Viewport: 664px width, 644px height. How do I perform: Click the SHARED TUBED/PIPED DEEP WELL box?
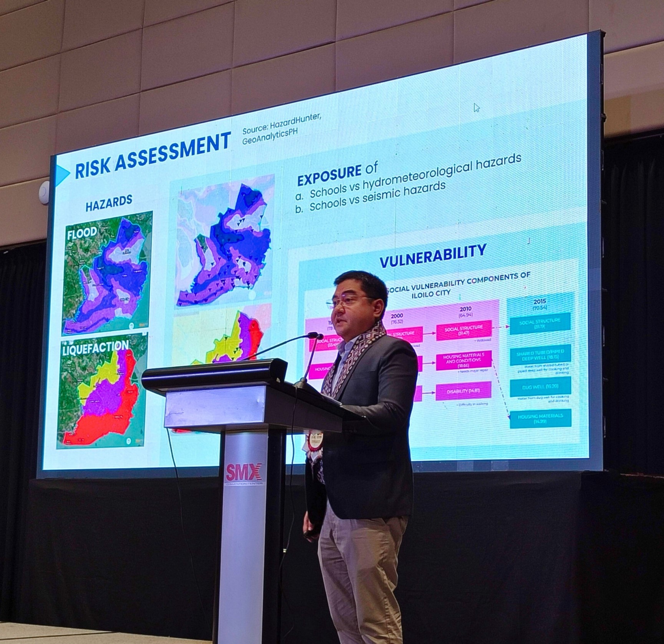(x=541, y=355)
